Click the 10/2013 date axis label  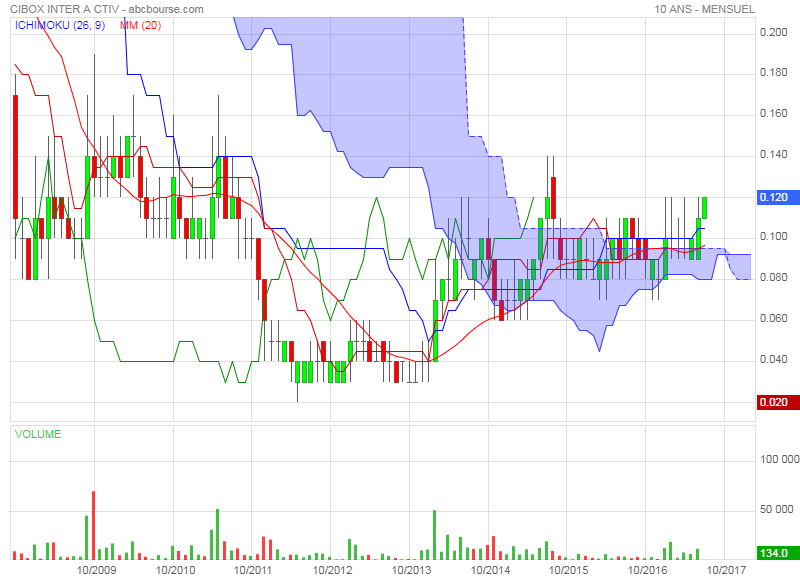pos(411,570)
